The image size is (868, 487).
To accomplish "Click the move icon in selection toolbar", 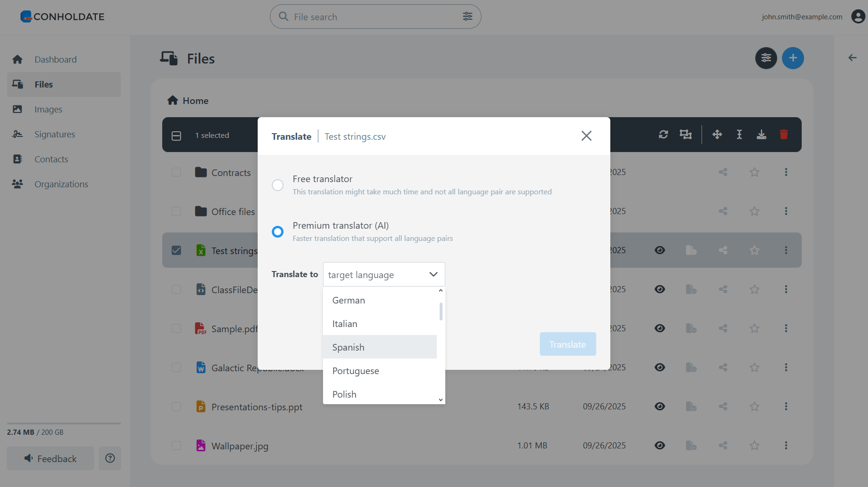I will 717,135.
